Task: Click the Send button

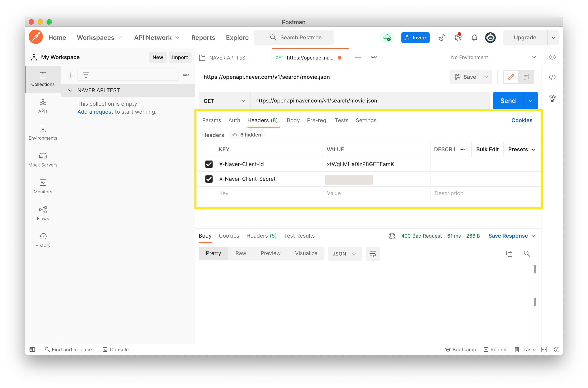Action: [x=508, y=101]
